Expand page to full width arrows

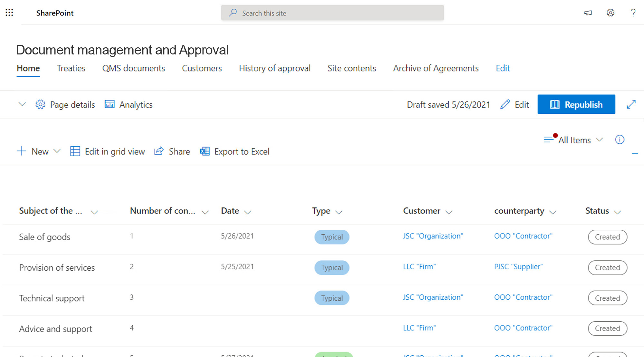[x=631, y=104]
